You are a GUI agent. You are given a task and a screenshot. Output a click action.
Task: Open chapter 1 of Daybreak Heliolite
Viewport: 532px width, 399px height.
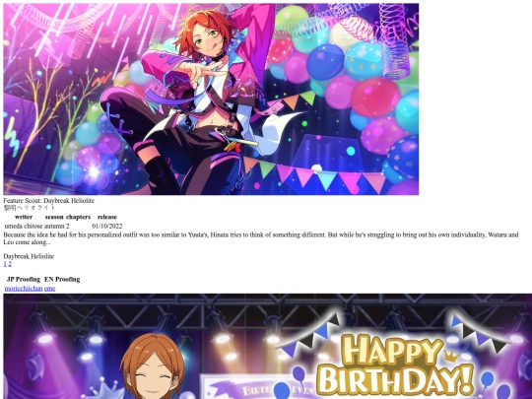[x=5, y=264]
